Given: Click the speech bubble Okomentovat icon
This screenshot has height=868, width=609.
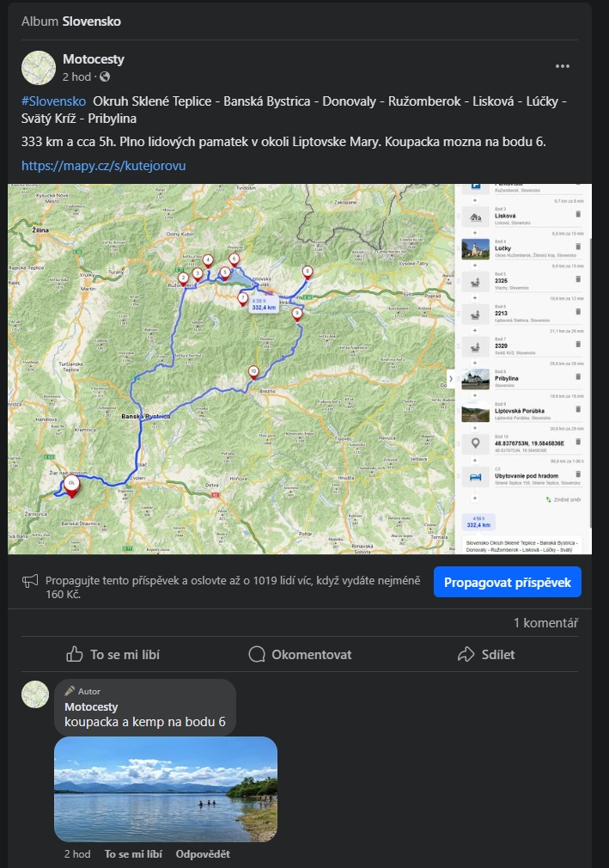Looking at the screenshot, I should pyautogui.click(x=257, y=654).
